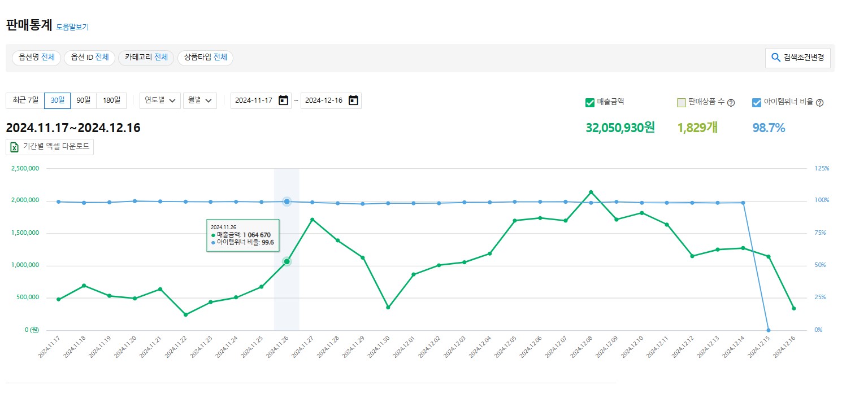
Task: Select the 최근 7일 period tab
Action: point(25,100)
